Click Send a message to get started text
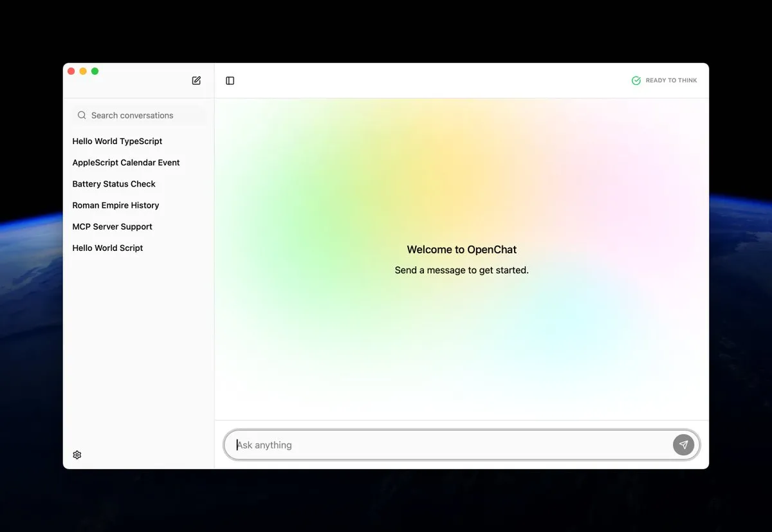The image size is (772, 532). coord(462,270)
